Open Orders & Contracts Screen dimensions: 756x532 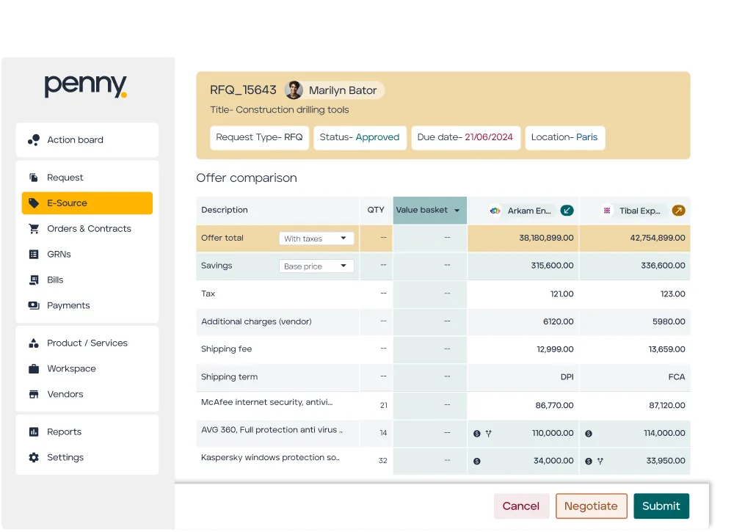87,228
